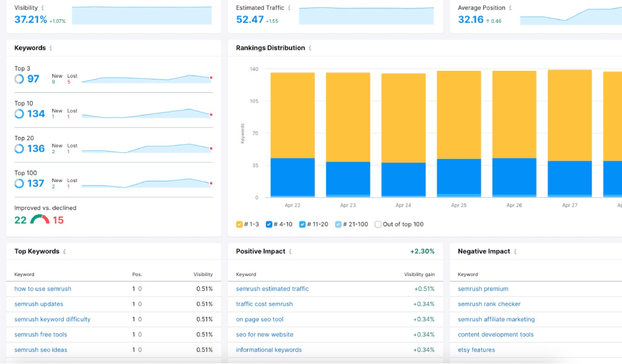Click the Top 10 count 134
This screenshot has width=622, height=364.
[x=36, y=113]
